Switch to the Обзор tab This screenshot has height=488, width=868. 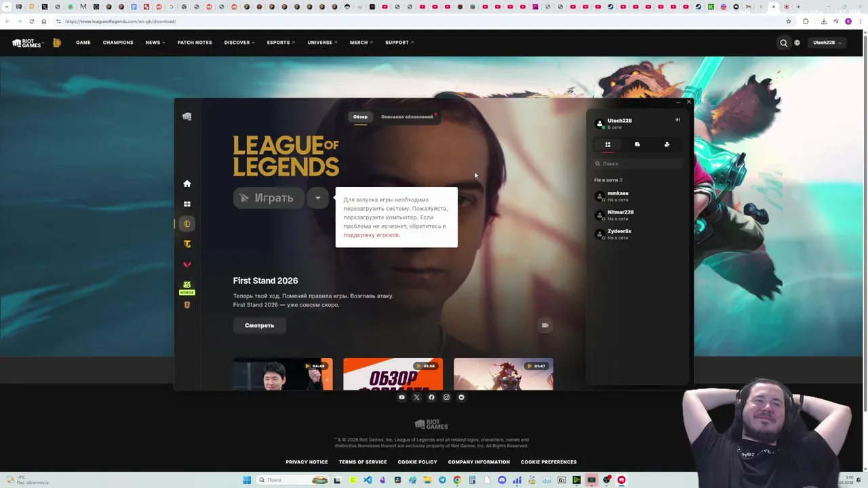(360, 117)
